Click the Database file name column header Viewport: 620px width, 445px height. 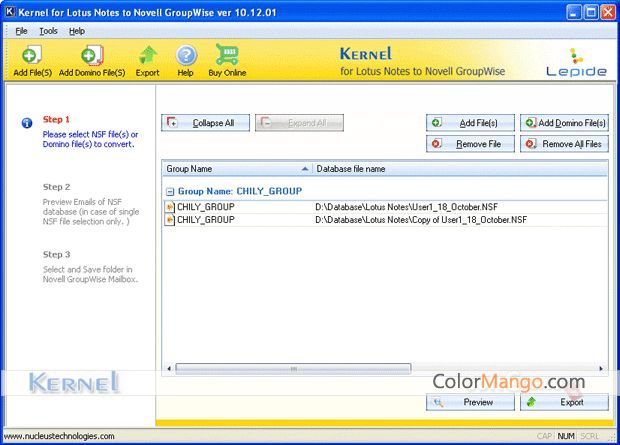pyautogui.click(x=460, y=169)
